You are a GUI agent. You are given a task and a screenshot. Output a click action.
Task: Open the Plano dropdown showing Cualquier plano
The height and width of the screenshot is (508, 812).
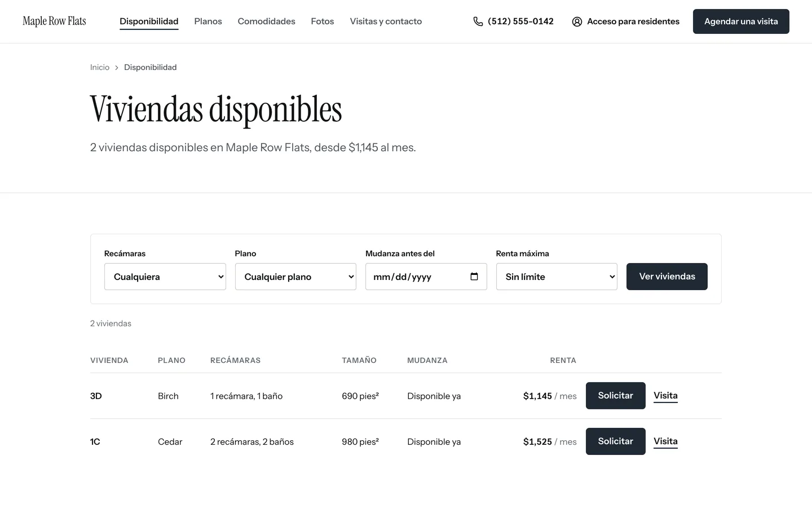pyautogui.click(x=295, y=277)
